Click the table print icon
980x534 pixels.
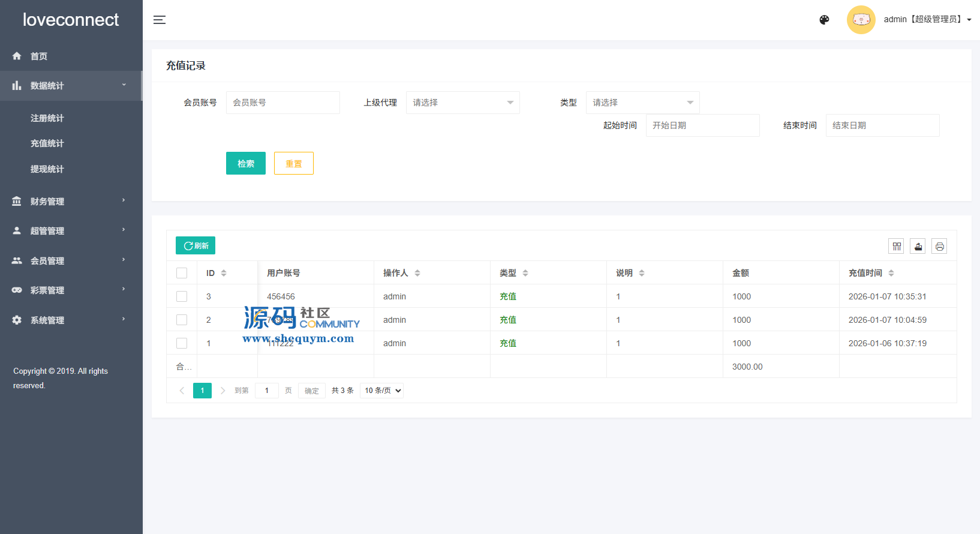[939, 246]
